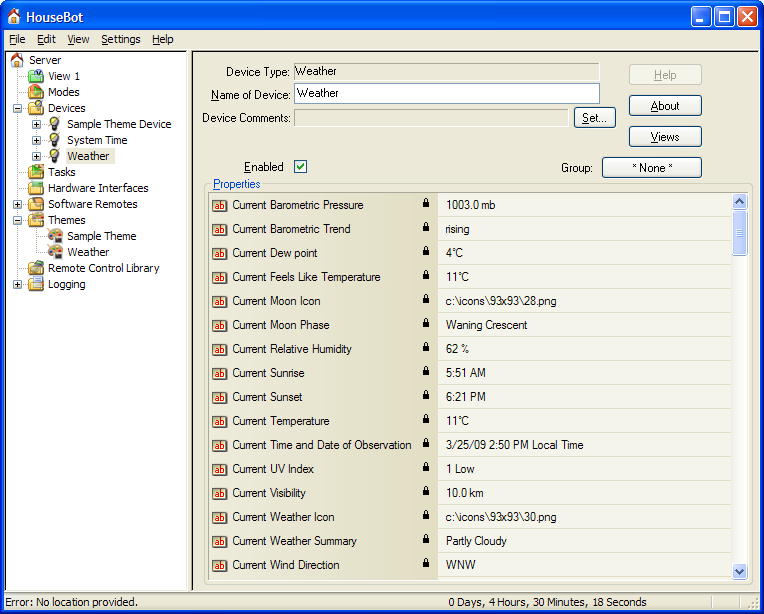This screenshot has width=764, height=614.
Task: Click the ab icon for Current Barometric Pressure
Action: click(220, 206)
